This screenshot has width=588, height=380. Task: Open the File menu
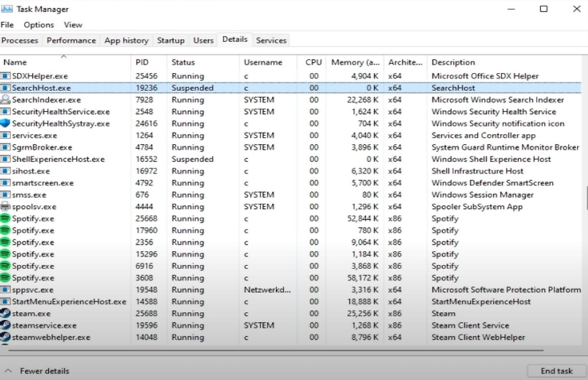pyautogui.click(x=7, y=25)
